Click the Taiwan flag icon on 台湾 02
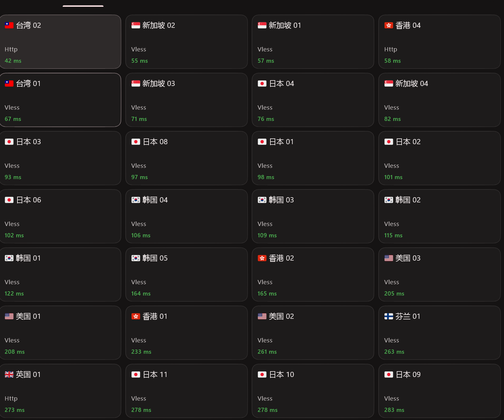The width and height of the screenshot is (504, 420). [x=9, y=25]
